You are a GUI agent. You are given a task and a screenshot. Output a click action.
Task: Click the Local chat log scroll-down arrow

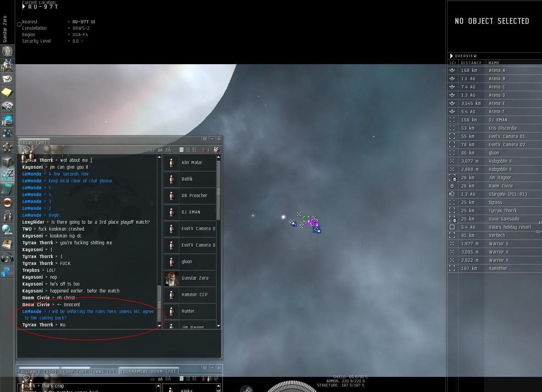click(160, 326)
